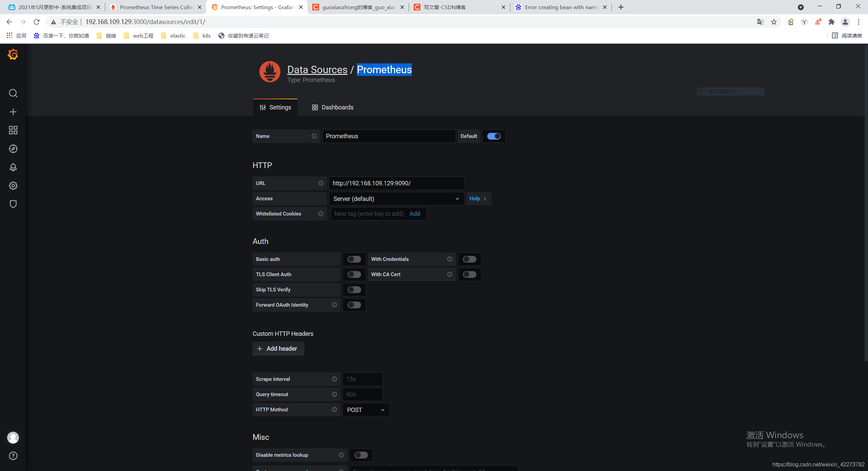The height and width of the screenshot is (471, 868).
Task: Open the Configuration gear icon
Action: (x=13, y=186)
